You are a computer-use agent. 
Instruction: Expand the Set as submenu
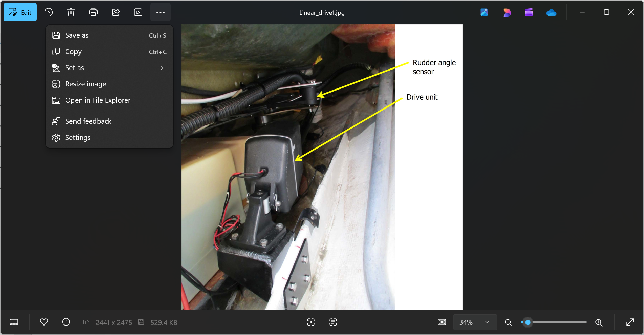click(x=109, y=68)
